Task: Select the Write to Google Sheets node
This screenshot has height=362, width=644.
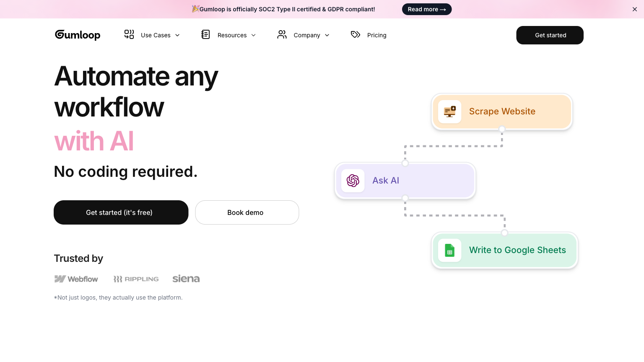Action: click(x=517, y=250)
